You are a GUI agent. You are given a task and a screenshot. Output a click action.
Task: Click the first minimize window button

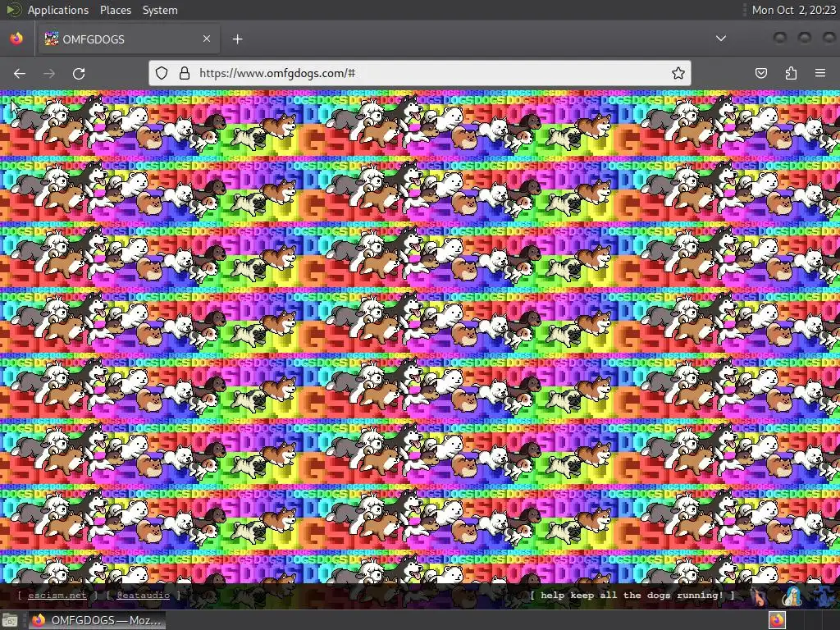(780, 38)
